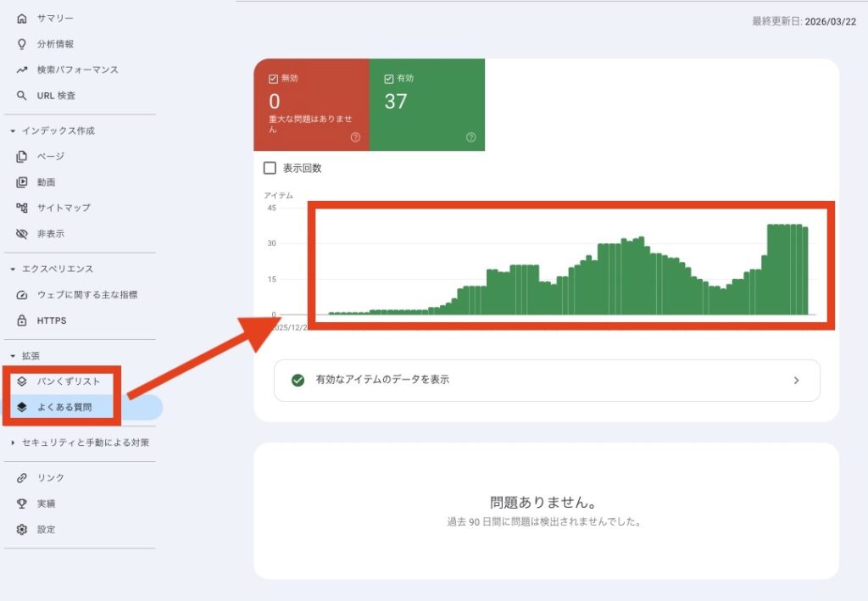Click the 設定 gear icon
Screen dimensions: 868x601
click(22, 529)
